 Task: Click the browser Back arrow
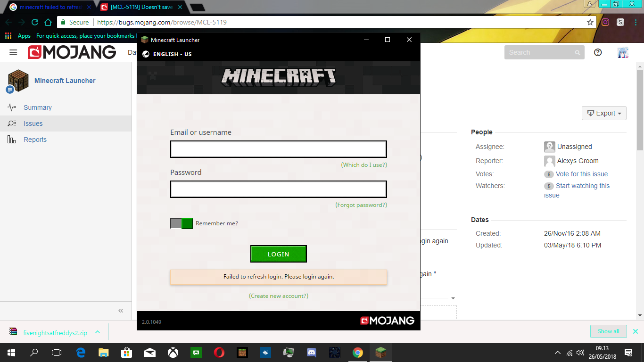tap(9, 22)
